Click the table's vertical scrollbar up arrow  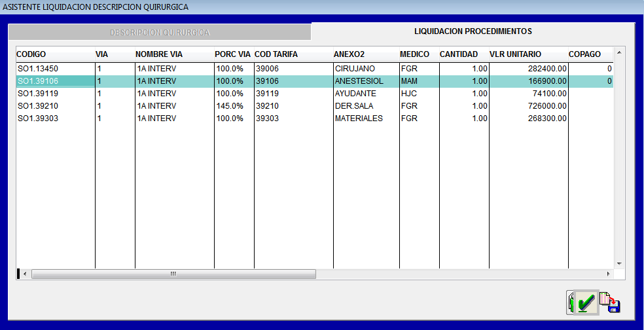pyautogui.click(x=619, y=52)
